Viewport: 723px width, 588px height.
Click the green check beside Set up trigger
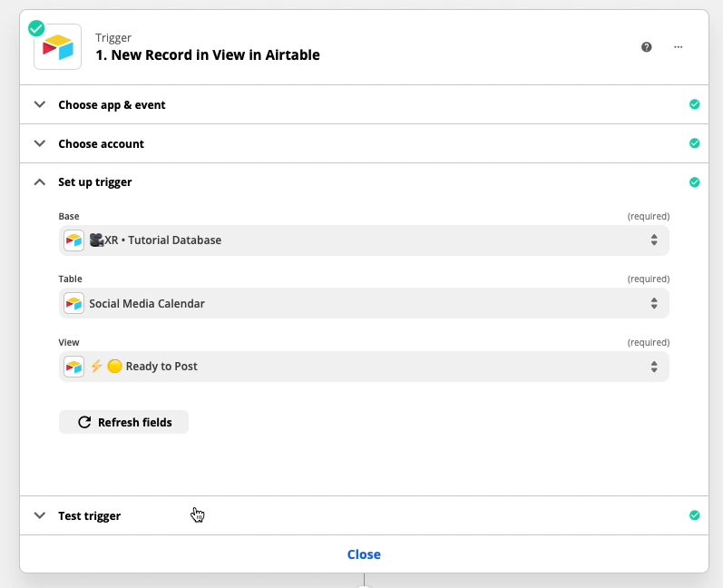pyautogui.click(x=694, y=182)
